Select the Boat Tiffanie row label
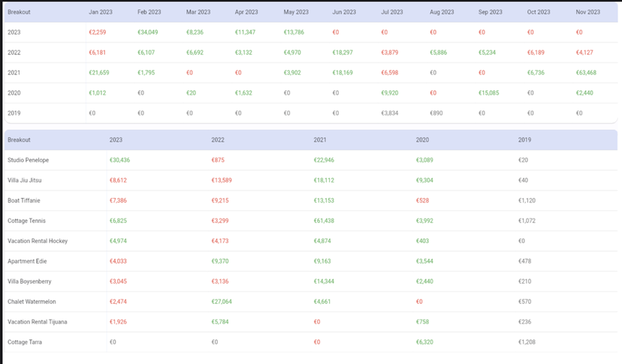 (x=24, y=200)
